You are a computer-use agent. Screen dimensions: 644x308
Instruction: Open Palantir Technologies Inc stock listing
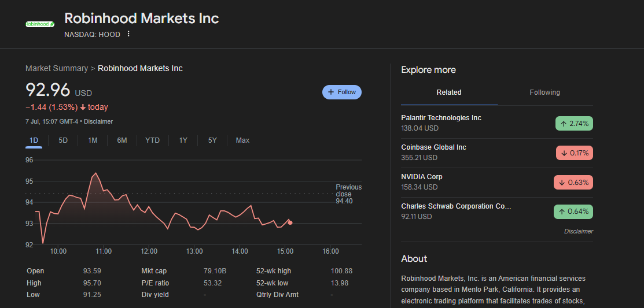tap(441, 118)
